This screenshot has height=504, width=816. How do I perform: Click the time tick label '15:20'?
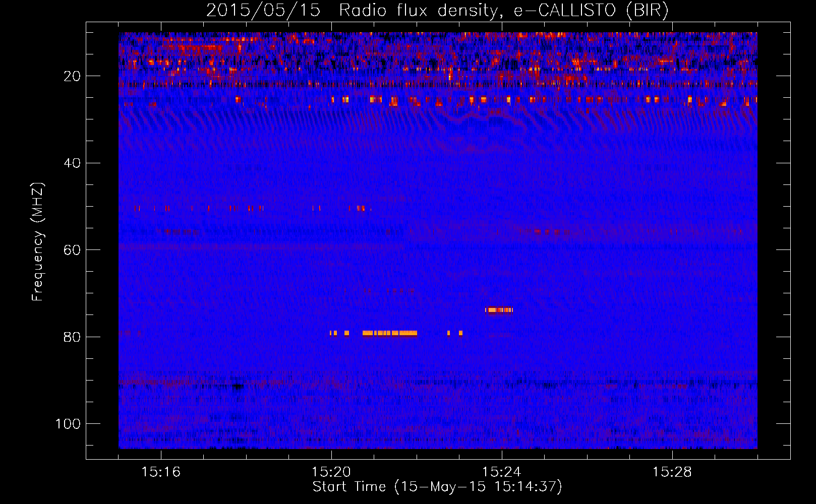(x=331, y=472)
